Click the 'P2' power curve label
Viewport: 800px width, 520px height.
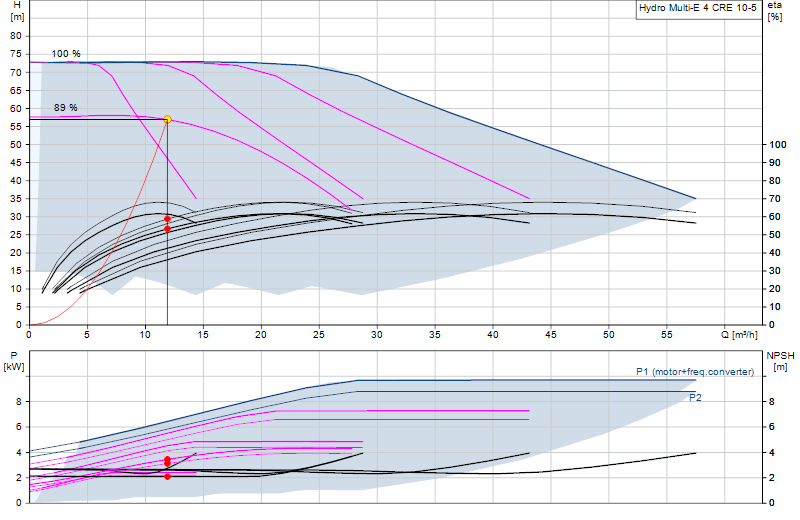tap(695, 398)
